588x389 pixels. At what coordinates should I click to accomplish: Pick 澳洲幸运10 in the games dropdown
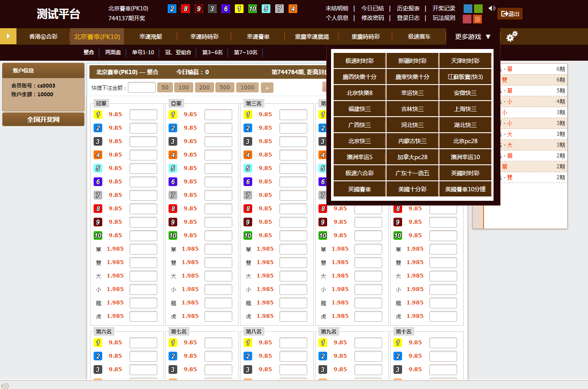pyautogui.click(x=465, y=157)
